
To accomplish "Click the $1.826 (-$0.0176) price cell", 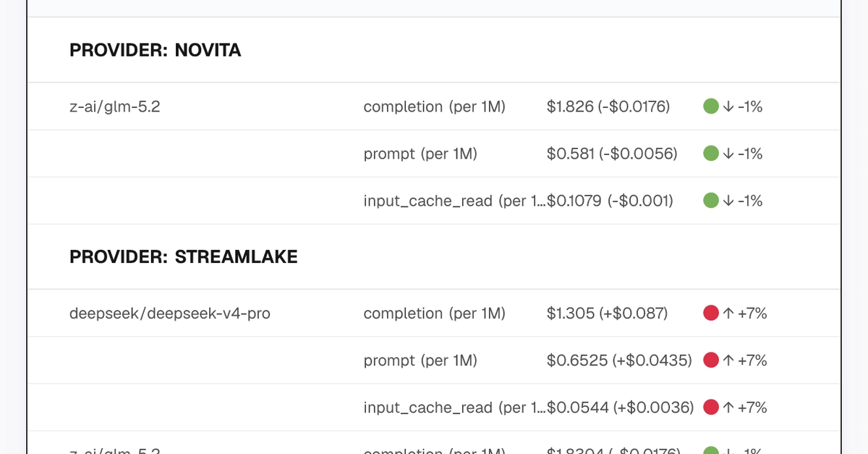I will (608, 106).
